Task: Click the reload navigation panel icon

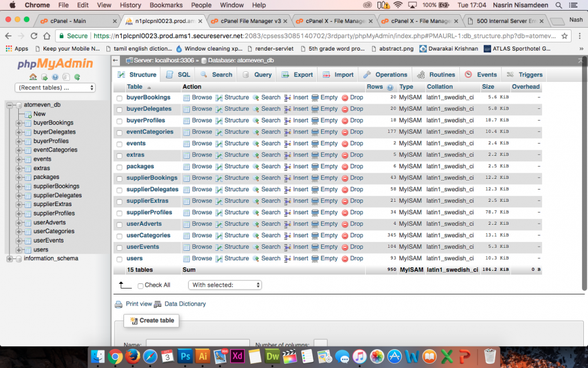Action: (x=77, y=77)
